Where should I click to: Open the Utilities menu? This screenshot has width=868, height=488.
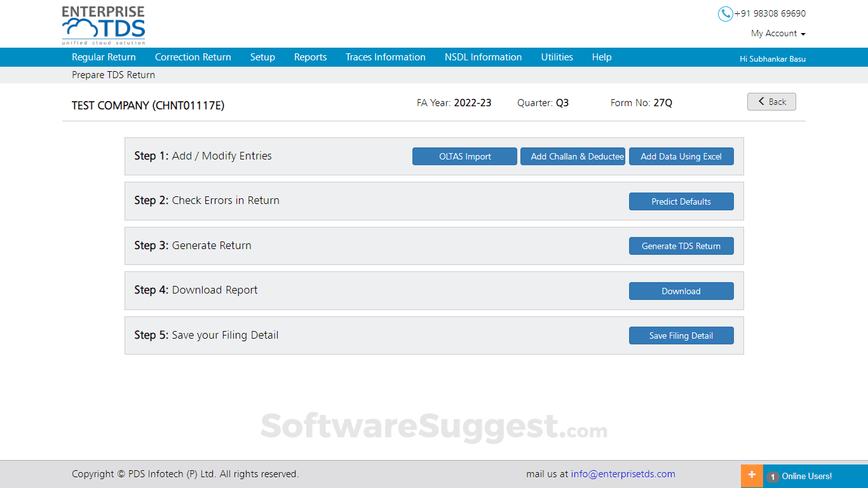(x=557, y=57)
